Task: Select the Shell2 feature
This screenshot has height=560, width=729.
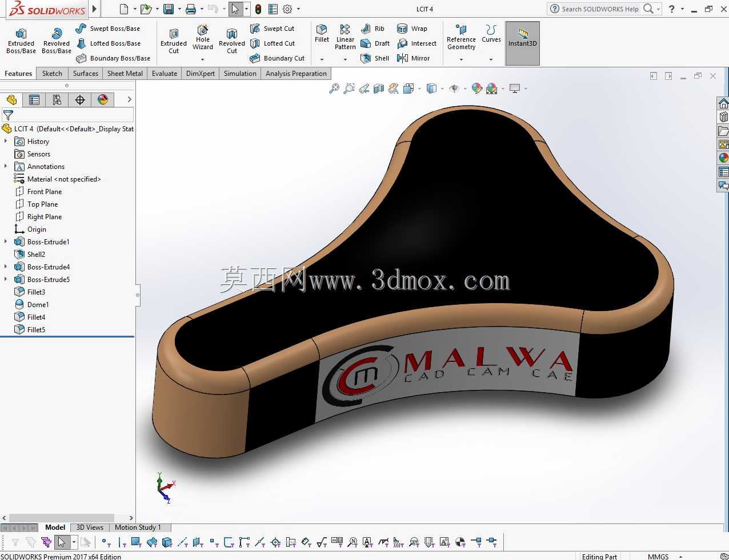Action: coord(30,255)
